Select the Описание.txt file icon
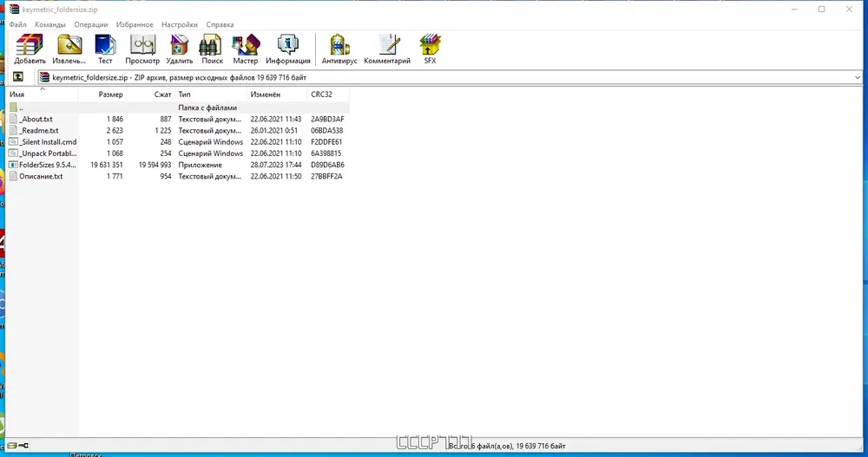Image resolution: width=868 pixels, height=457 pixels. tap(13, 176)
